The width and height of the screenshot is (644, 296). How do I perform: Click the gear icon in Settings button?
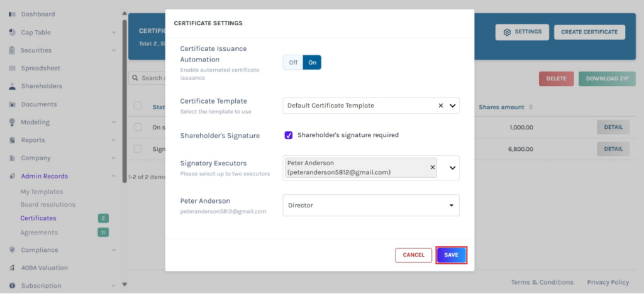507,32
